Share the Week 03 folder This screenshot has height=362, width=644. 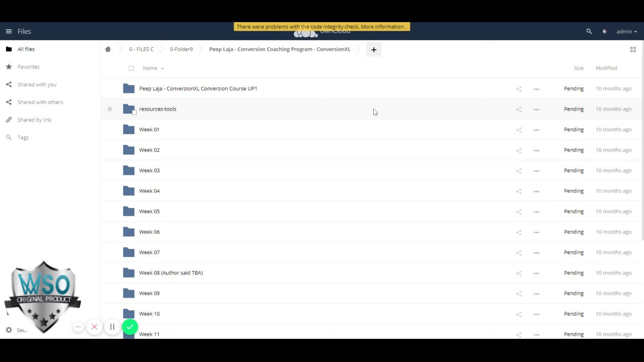(519, 170)
